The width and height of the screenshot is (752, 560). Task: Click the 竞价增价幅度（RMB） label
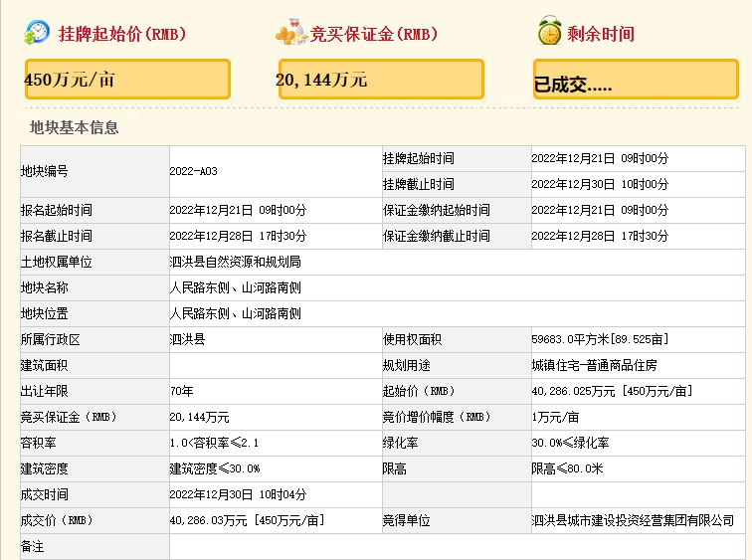click(437, 417)
